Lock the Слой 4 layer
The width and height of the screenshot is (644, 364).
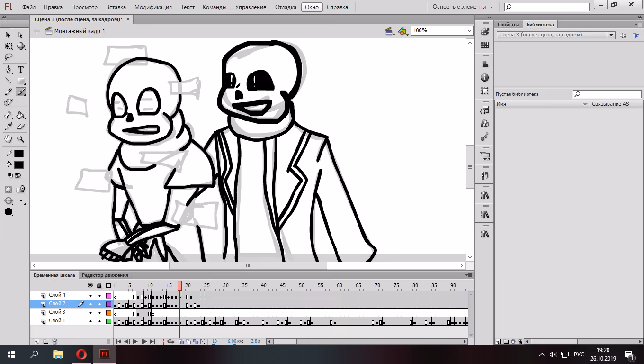tap(99, 295)
